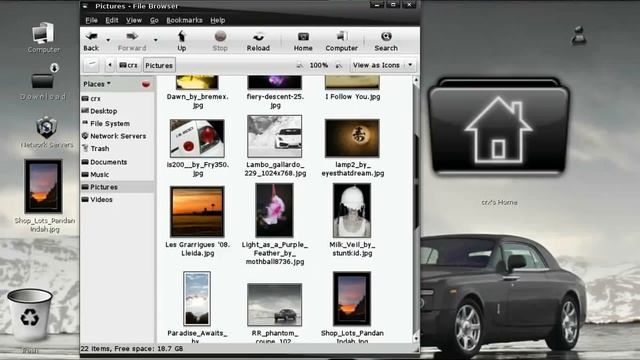Reset zoom via the 100% label
This screenshot has width=640, height=360.
[x=319, y=65]
